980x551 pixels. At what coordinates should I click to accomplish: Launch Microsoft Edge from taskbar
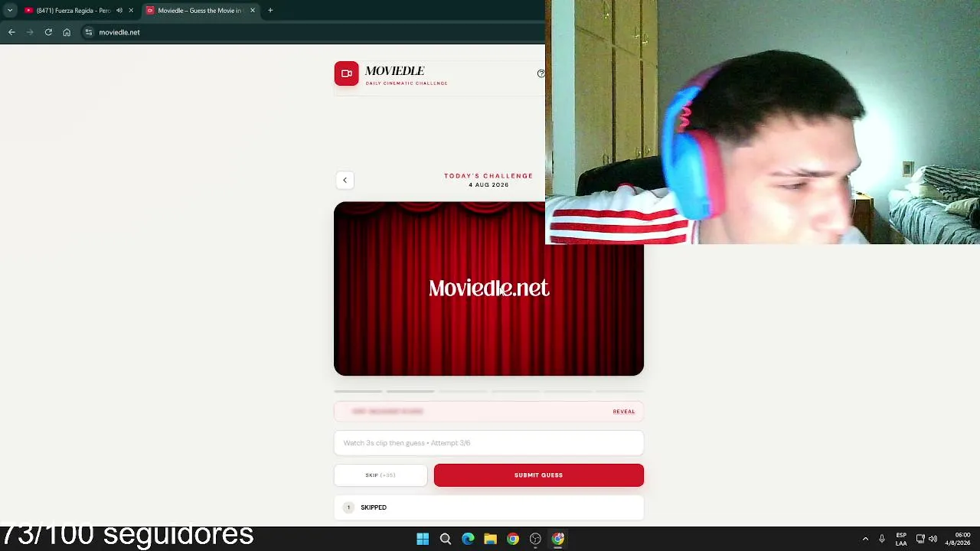468,539
